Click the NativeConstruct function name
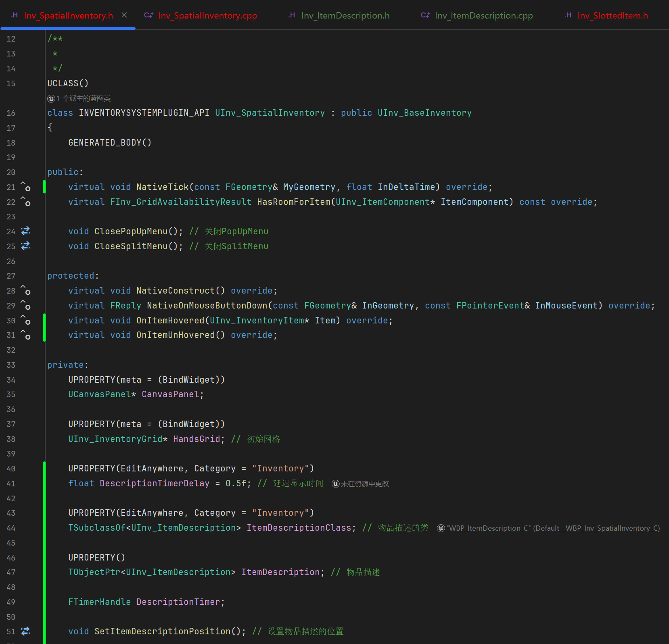 tap(176, 290)
